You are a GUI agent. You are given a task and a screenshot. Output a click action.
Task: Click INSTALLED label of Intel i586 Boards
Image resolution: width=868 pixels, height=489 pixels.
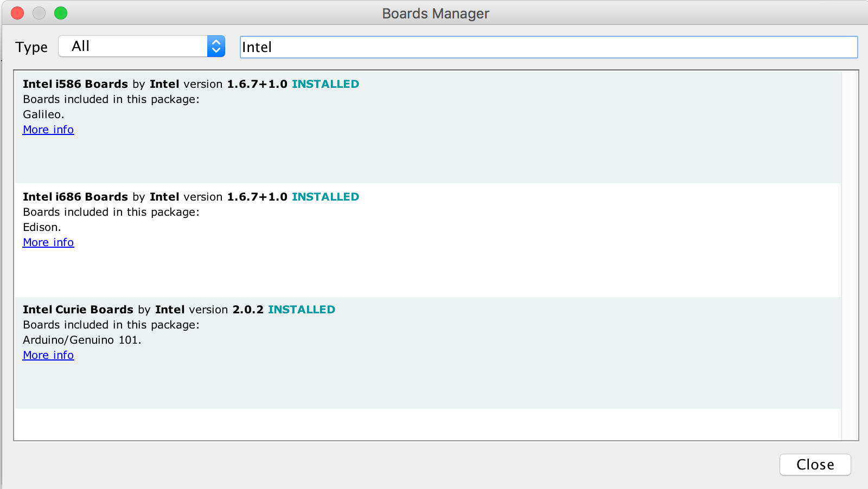325,84
